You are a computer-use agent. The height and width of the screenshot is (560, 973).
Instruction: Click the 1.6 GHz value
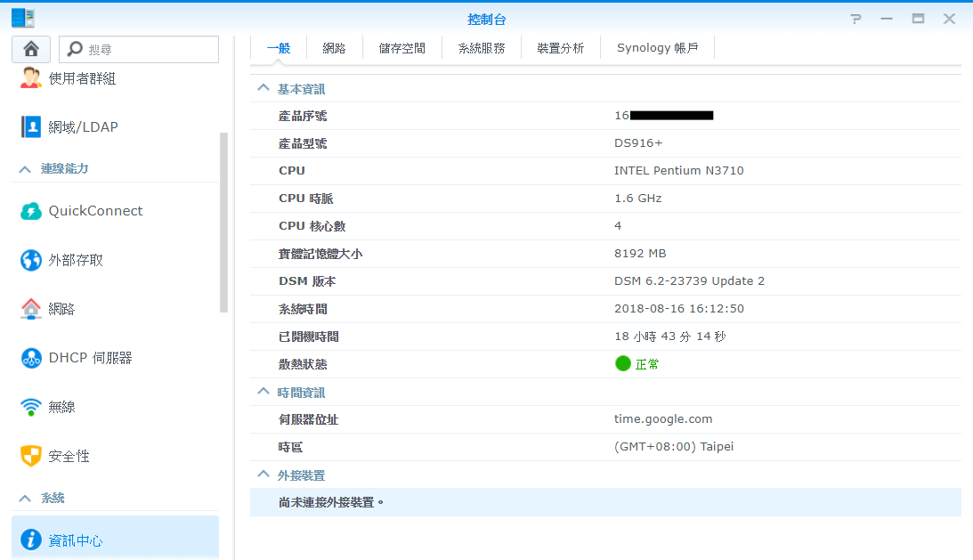pyautogui.click(x=638, y=198)
